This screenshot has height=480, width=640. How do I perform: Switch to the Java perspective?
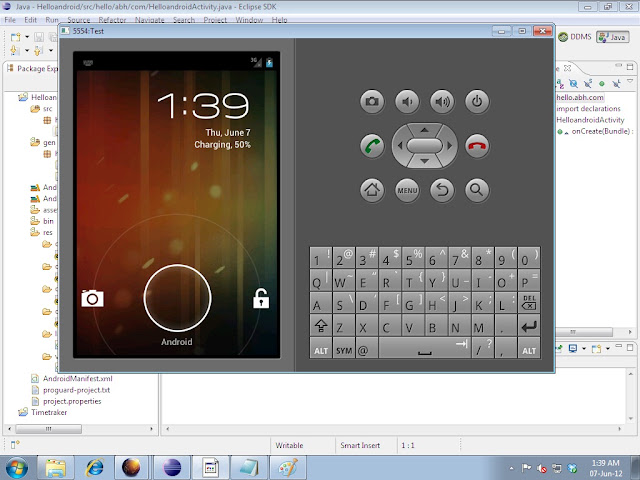click(612, 37)
